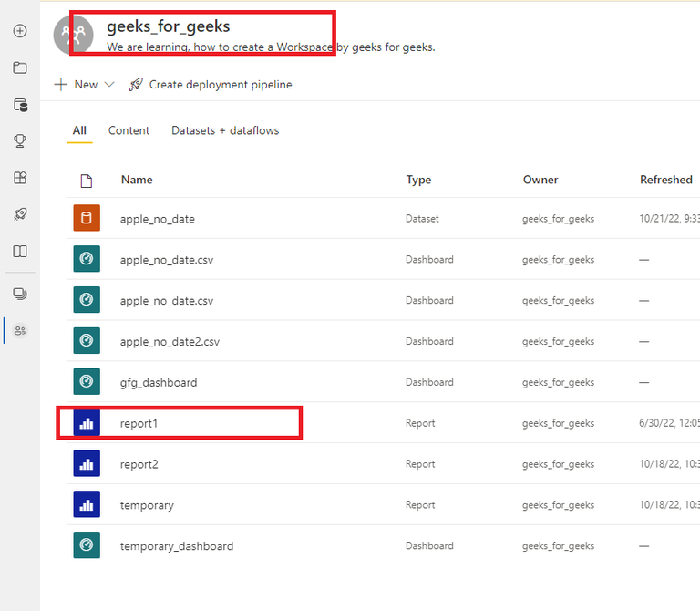Click the Report type cell for report1
Image resolution: width=700 pixels, height=611 pixels.
pos(420,423)
